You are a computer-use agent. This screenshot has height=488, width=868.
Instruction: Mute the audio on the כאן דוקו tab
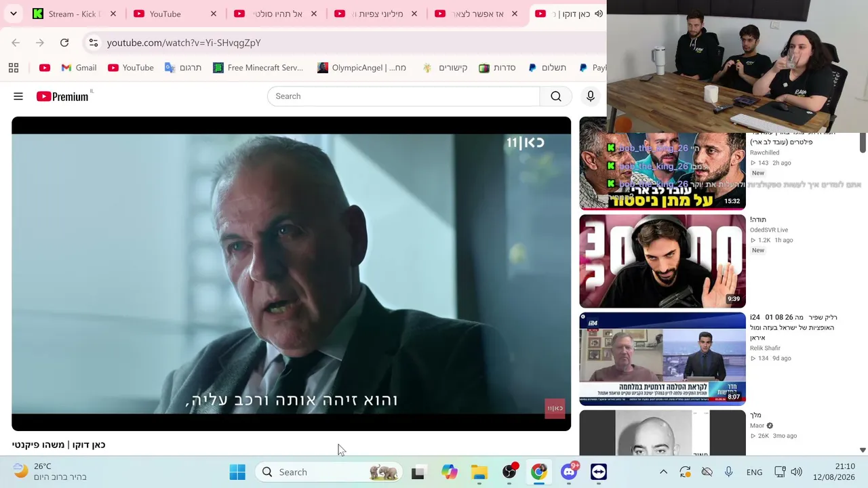(599, 14)
